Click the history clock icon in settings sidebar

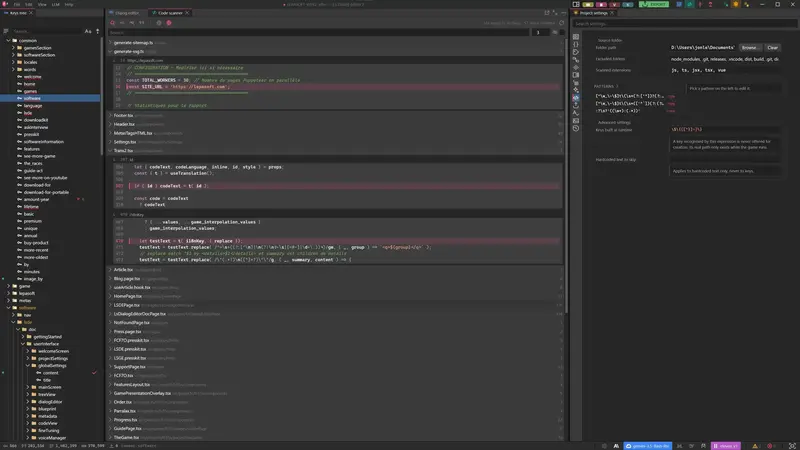pos(576,128)
